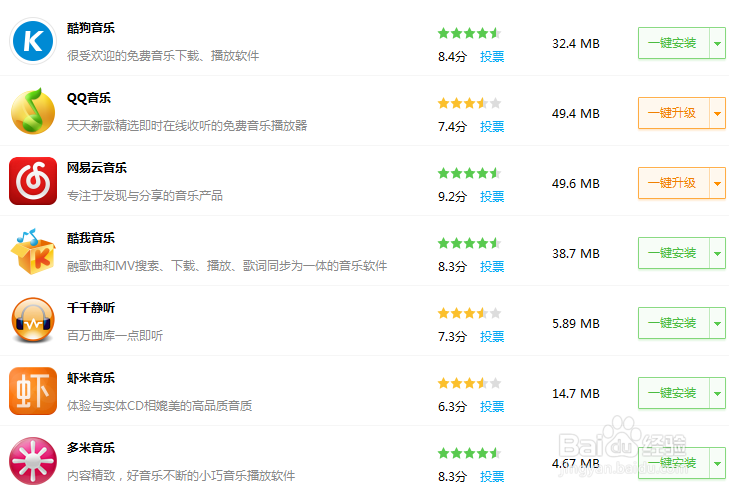
Task: Open install options arrow for 酷狗音乐
Action: pyautogui.click(x=717, y=43)
